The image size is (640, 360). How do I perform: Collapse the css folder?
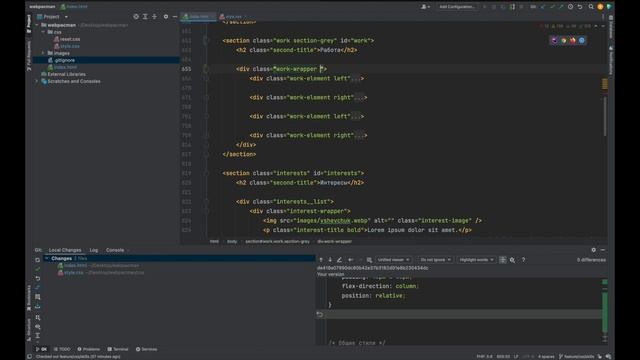click(x=44, y=32)
